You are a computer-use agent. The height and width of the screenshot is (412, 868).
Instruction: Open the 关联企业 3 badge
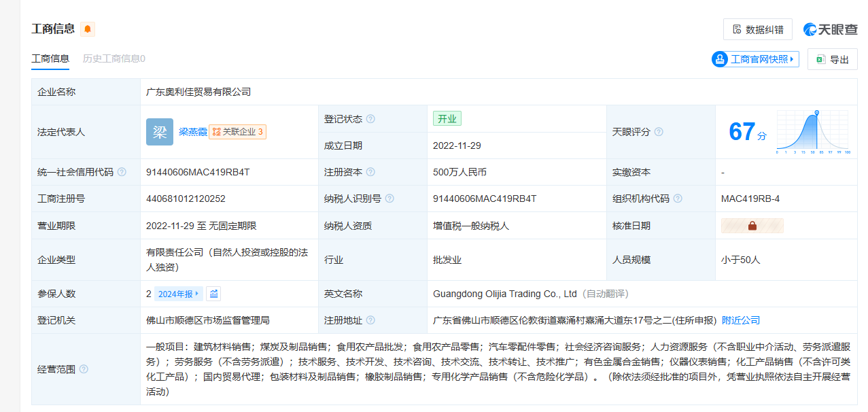tap(237, 132)
